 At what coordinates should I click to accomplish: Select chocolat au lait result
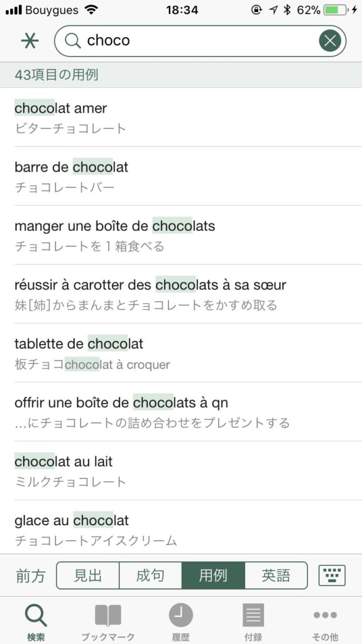[x=181, y=470]
